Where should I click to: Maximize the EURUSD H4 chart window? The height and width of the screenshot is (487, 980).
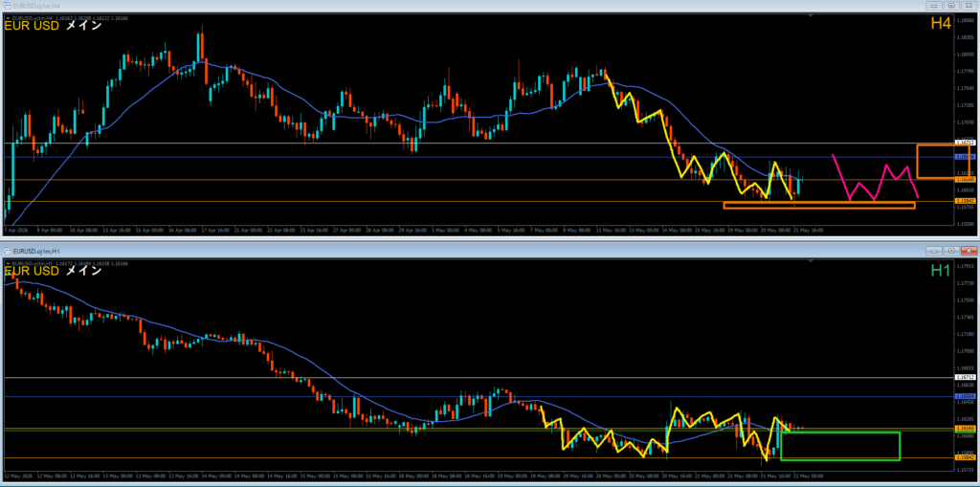(x=952, y=5)
